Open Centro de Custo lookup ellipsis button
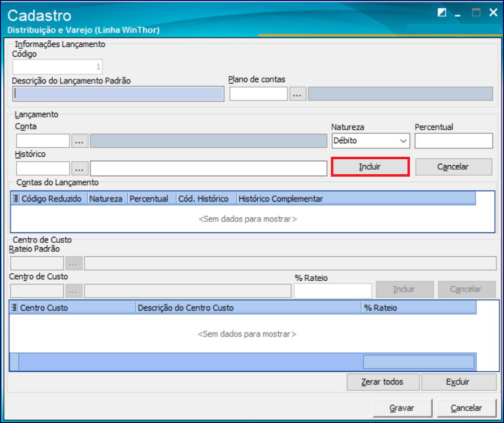 click(x=74, y=291)
